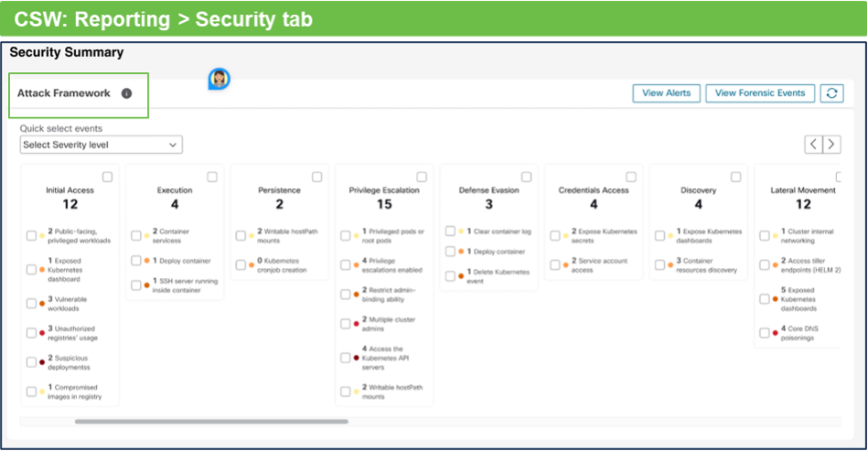Viewport: 868px width, 451px height.
Task: Tick the Privilege Escalation column checkbox
Action: pyautogui.click(x=422, y=177)
